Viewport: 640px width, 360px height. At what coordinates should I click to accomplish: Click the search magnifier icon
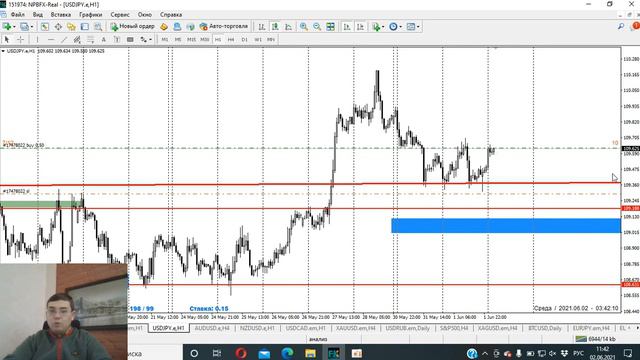(x=621, y=27)
